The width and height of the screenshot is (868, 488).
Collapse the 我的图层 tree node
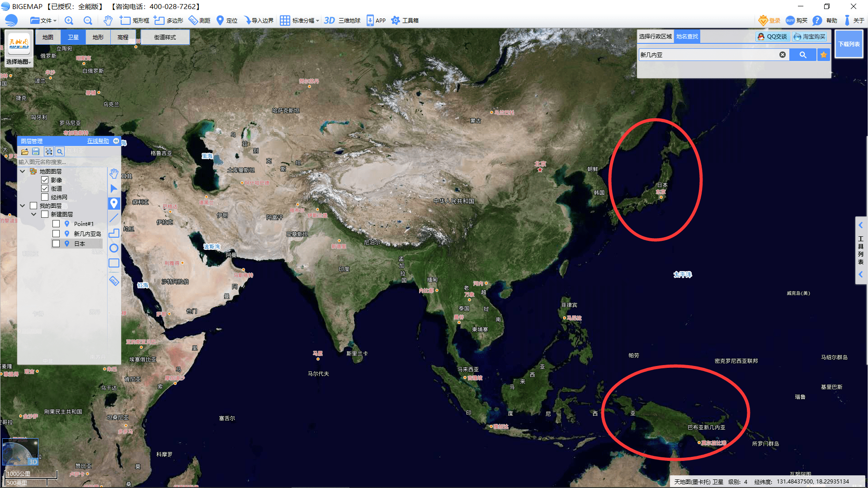[x=22, y=206]
